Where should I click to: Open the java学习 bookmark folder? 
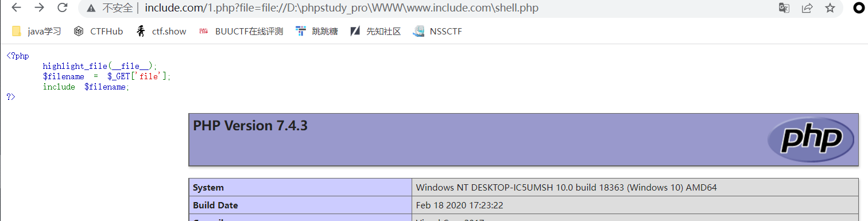click(36, 32)
